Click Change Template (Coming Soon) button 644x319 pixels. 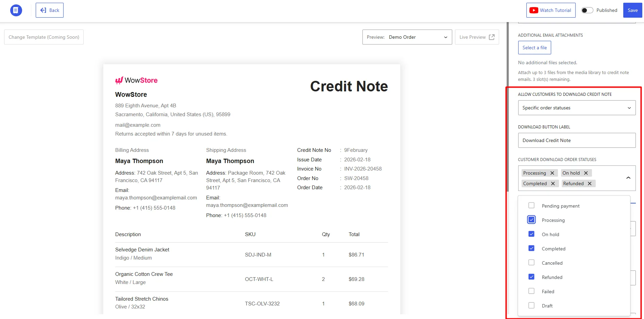point(44,37)
